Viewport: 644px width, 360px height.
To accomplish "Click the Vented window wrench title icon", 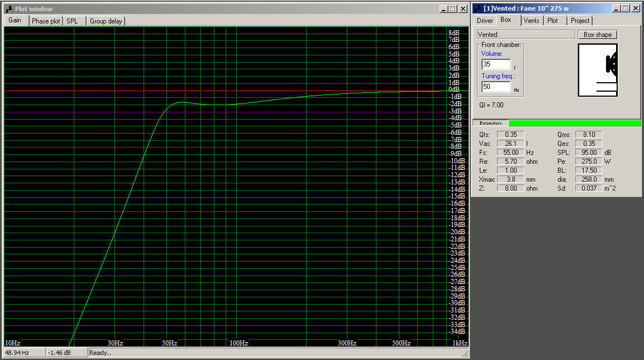I will 477,8.
